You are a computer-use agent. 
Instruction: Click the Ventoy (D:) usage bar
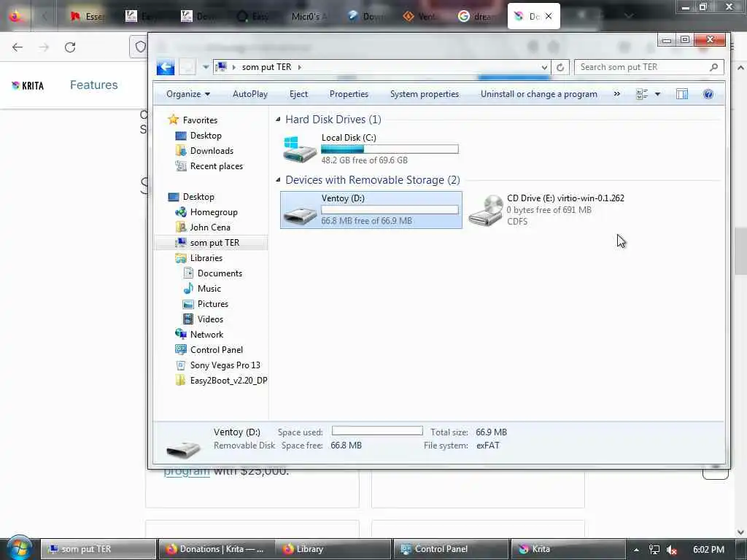coord(390,209)
